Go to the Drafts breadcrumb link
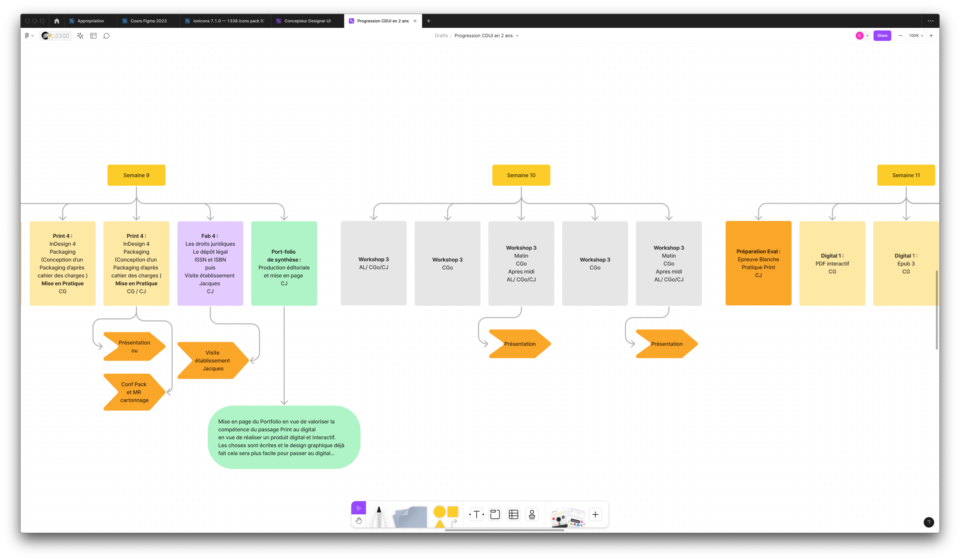The image size is (960, 560). (441, 36)
